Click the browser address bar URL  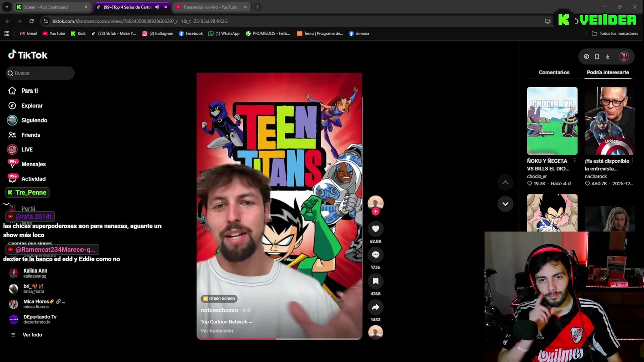pos(140,21)
